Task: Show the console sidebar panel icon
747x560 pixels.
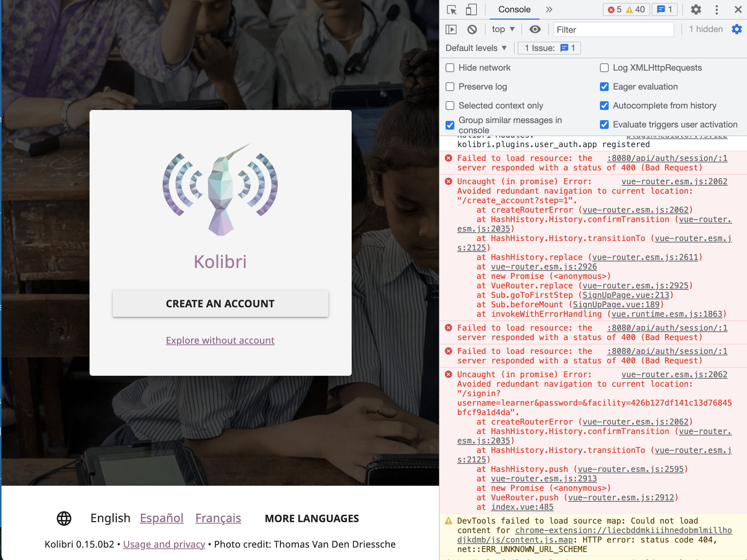Action: [x=451, y=29]
